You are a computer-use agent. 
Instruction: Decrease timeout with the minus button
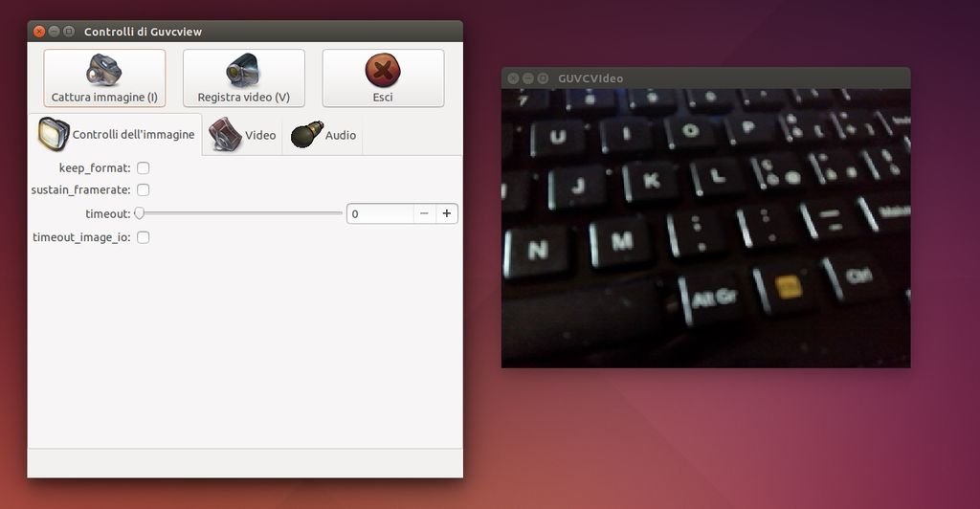(x=424, y=213)
